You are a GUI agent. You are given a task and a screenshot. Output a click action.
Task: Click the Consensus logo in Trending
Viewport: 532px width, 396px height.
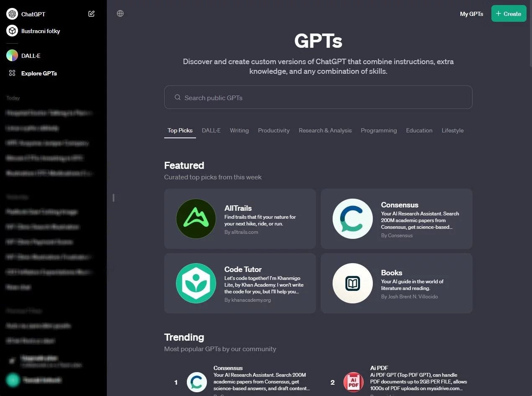(x=197, y=382)
